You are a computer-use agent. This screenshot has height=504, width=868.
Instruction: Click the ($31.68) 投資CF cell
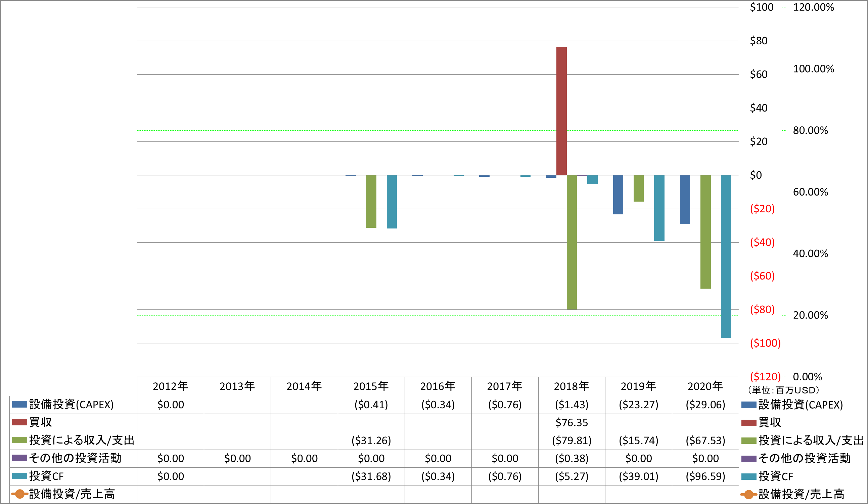click(x=371, y=476)
